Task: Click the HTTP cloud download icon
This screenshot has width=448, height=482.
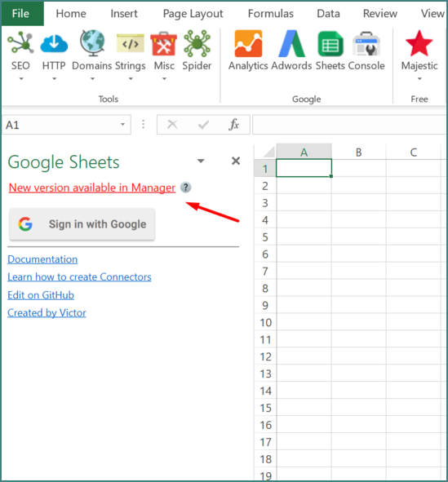Action: point(54,43)
